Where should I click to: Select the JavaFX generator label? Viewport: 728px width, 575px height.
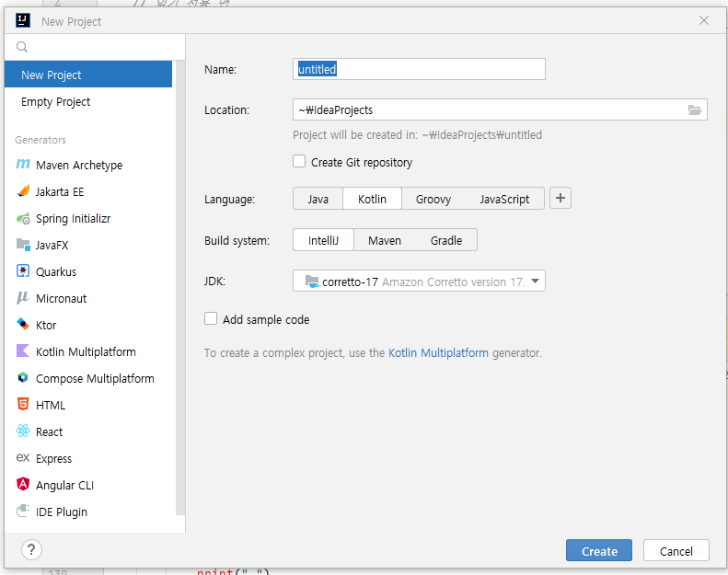coord(52,245)
